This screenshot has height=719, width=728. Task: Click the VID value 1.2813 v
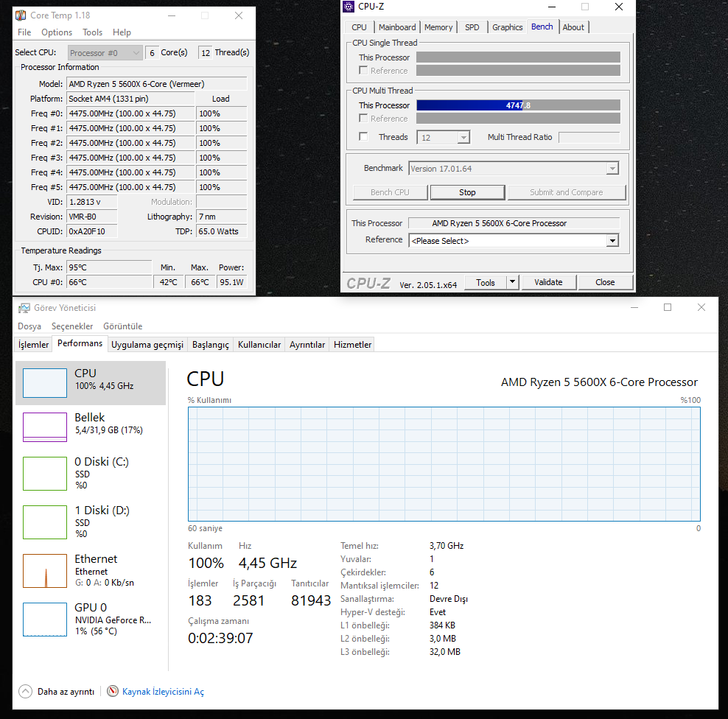[x=92, y=202]
